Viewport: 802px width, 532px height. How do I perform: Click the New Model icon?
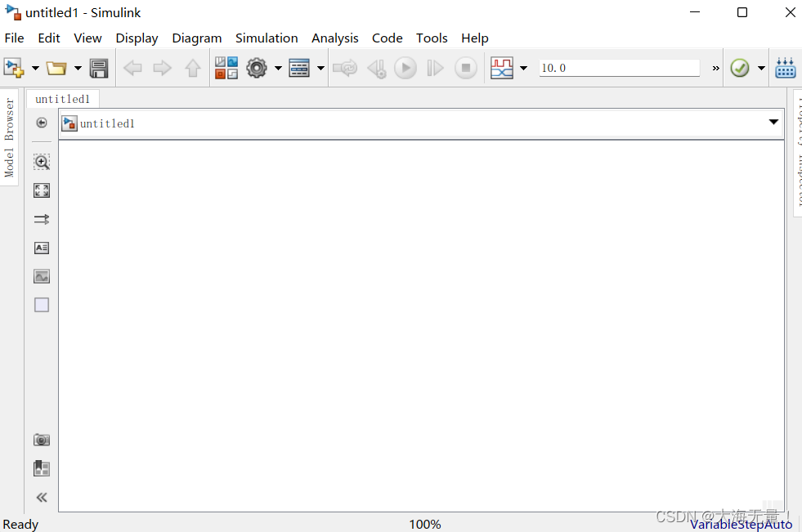point(15,68)
